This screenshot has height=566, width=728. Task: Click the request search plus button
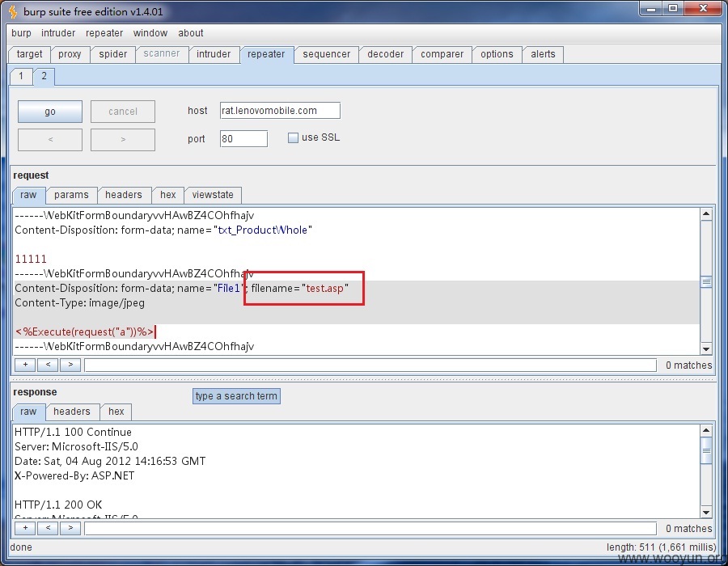(26, 365)
